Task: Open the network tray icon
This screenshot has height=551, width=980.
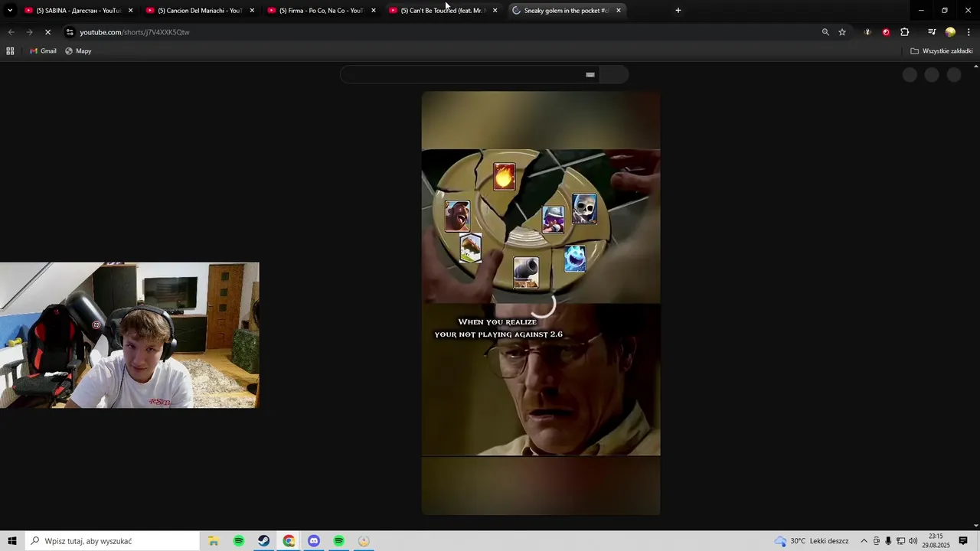Action: pos(901,541)
